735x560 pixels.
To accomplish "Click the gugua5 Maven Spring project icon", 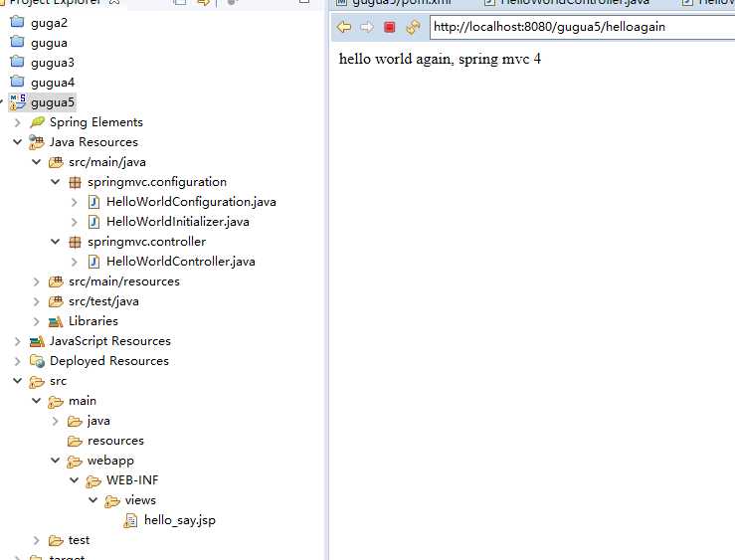I will tap(18, 102).
